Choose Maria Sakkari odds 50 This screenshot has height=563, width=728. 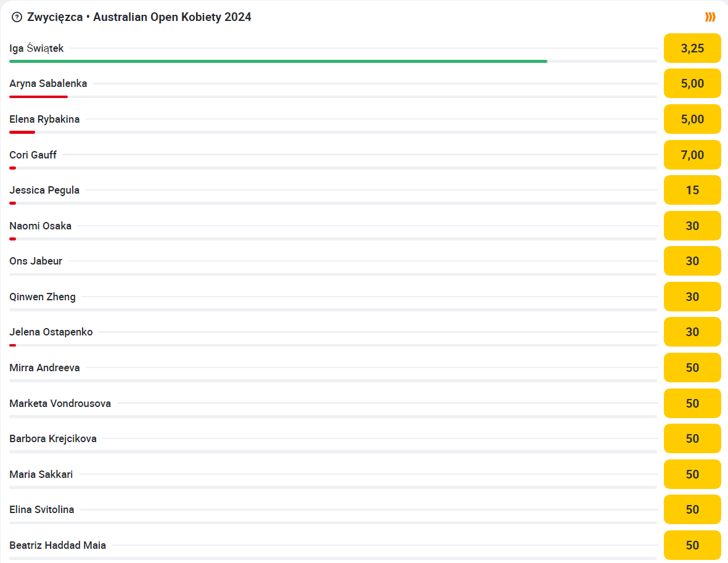coord(692,474)
